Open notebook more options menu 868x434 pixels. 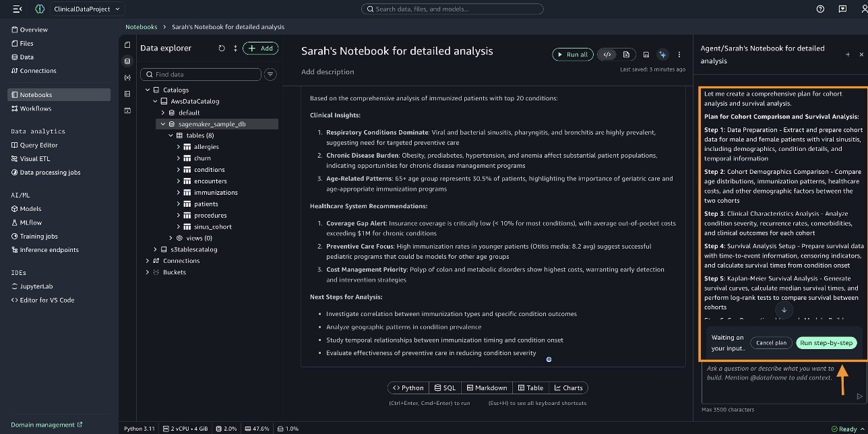click(x=679, y=55)
